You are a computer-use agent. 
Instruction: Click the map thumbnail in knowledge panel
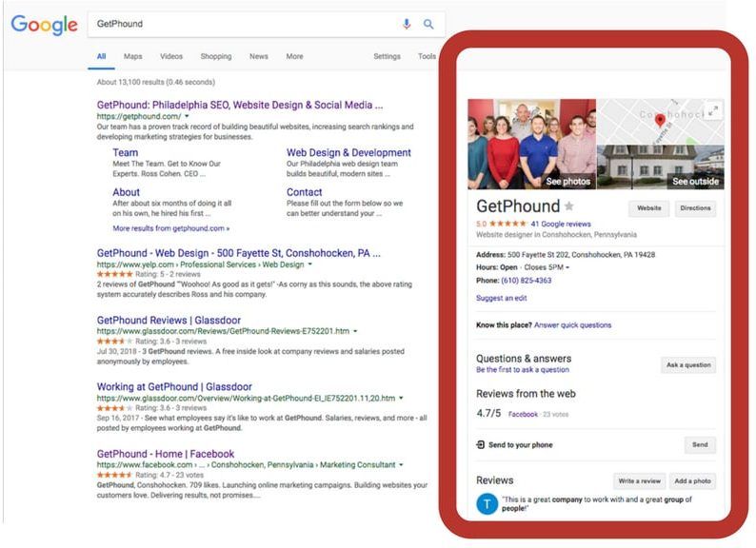[x=661, y=122]
